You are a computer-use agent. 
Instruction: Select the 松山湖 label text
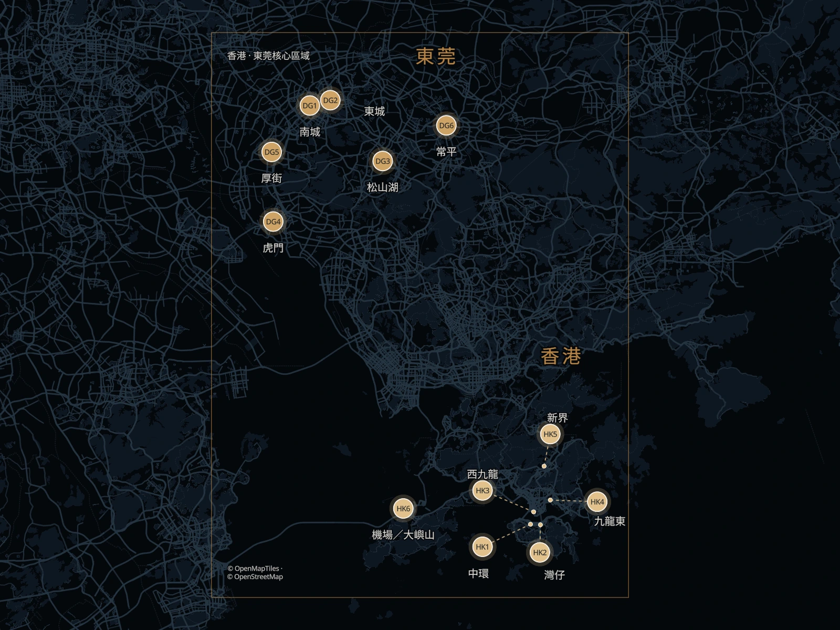coord(383,187)
